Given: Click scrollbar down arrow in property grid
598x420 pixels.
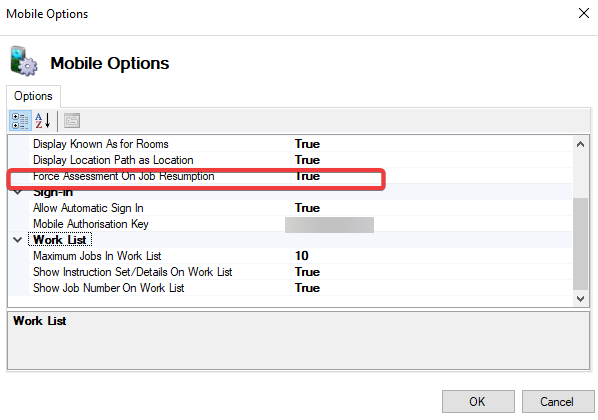Looking at the screenshot, I should point(580,298).
